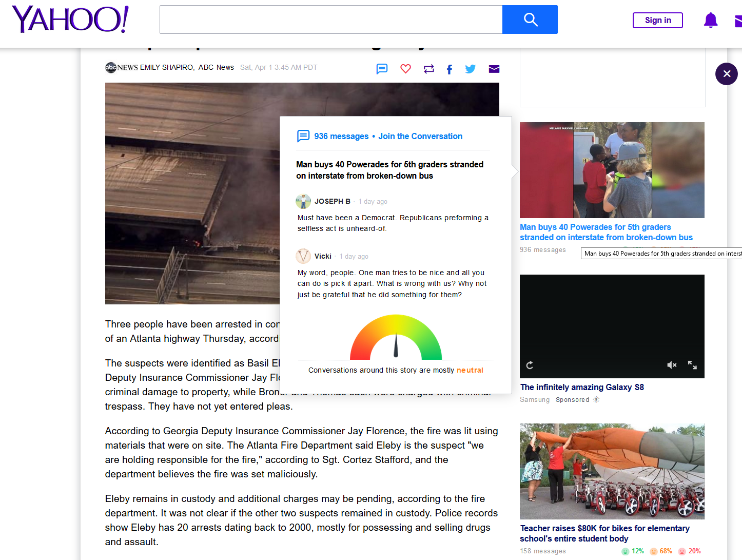This screenshot has height=560, width=742.
Task: Open the Join the Conversation link
Action: 420,136
